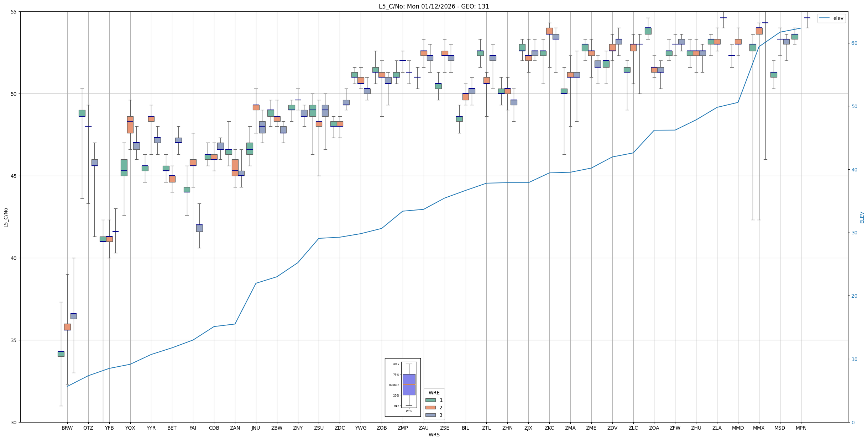Click the ZKC station tick label
The image size is (868, 441).
pos(549,428)
